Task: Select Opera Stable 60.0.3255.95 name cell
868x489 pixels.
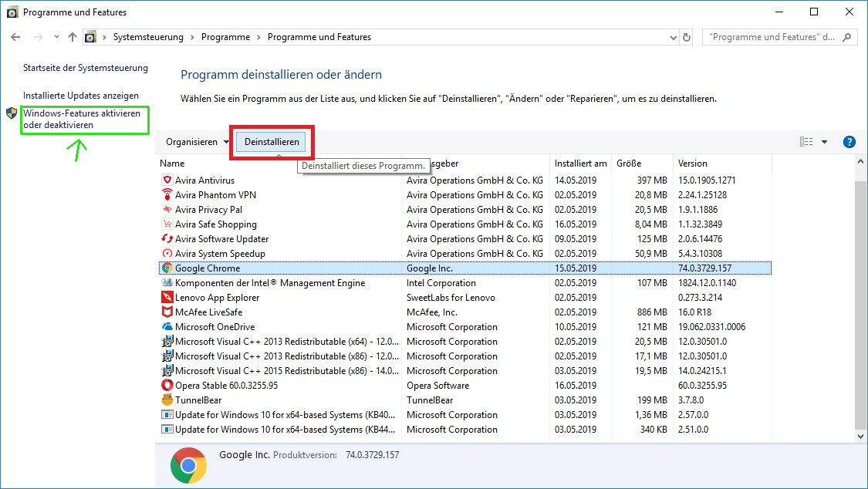Action: coord(226,386)
